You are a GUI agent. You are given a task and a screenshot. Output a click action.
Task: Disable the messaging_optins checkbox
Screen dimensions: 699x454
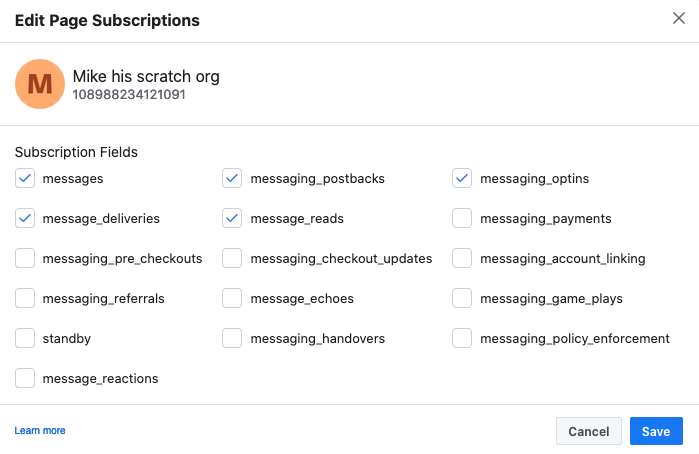point(462,178)
